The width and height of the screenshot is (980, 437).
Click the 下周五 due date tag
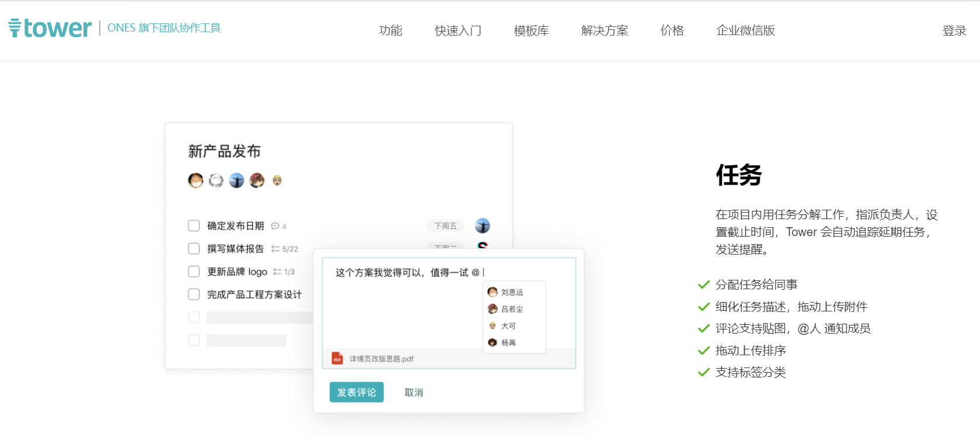coord(446,226)
